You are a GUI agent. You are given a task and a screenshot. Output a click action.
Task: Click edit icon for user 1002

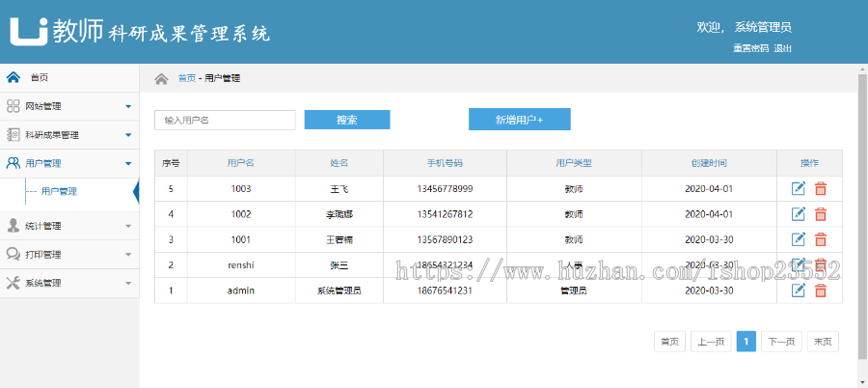click(798, 214)
